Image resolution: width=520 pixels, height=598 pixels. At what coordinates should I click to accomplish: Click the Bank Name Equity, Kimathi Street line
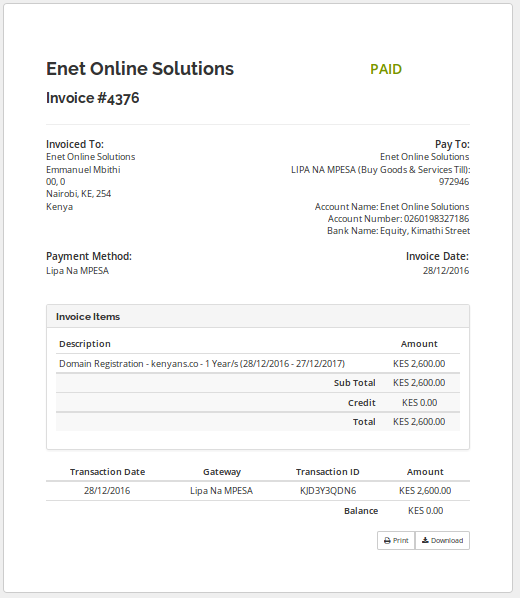398,231
